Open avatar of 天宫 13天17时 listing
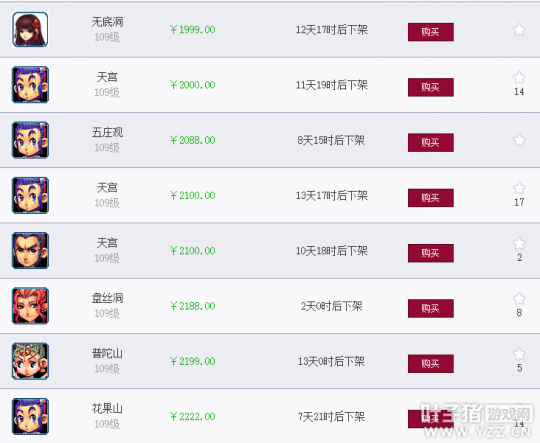This screenshot has height=443, width=540. pos(30,195)
